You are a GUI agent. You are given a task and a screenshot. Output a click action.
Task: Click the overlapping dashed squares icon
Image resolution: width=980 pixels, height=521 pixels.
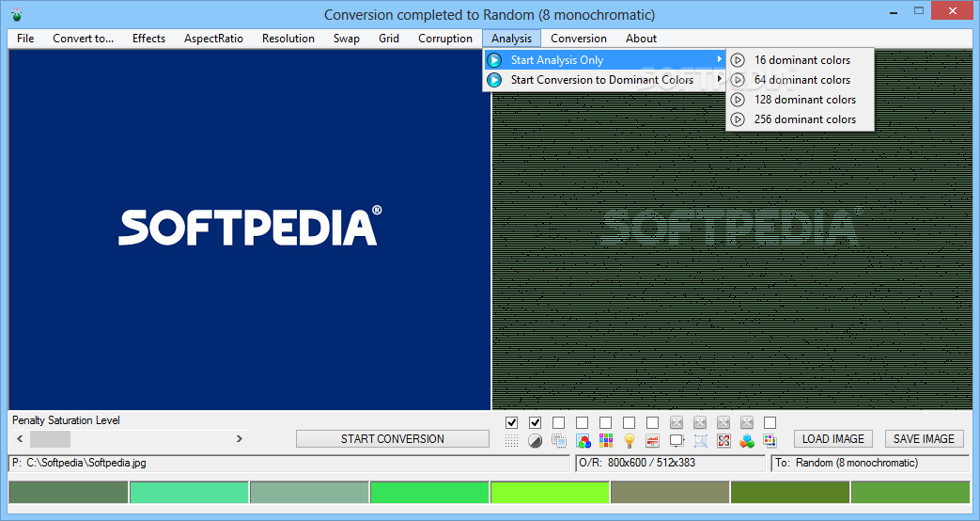pos(559,441)
